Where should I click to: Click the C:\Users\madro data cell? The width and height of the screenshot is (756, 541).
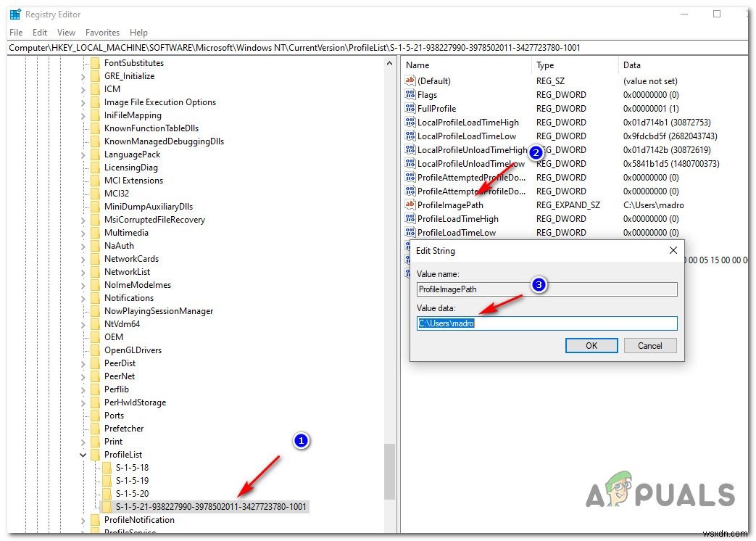pos(653,205)
